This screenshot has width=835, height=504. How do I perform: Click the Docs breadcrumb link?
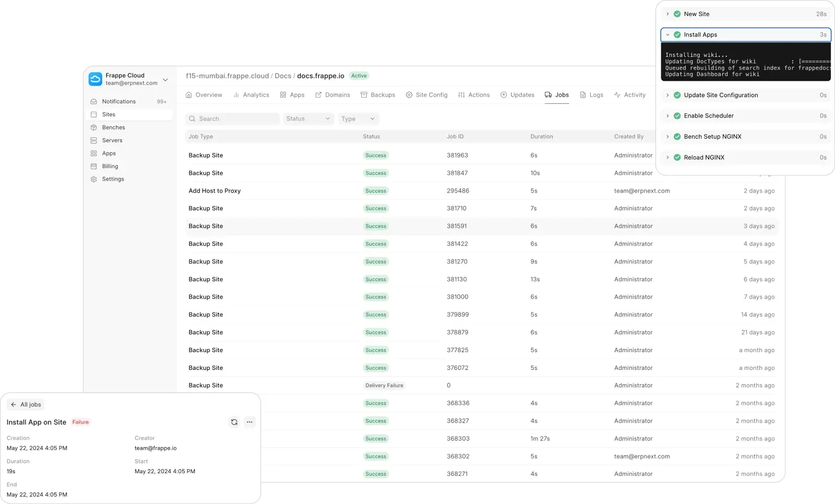pos(283,76)
